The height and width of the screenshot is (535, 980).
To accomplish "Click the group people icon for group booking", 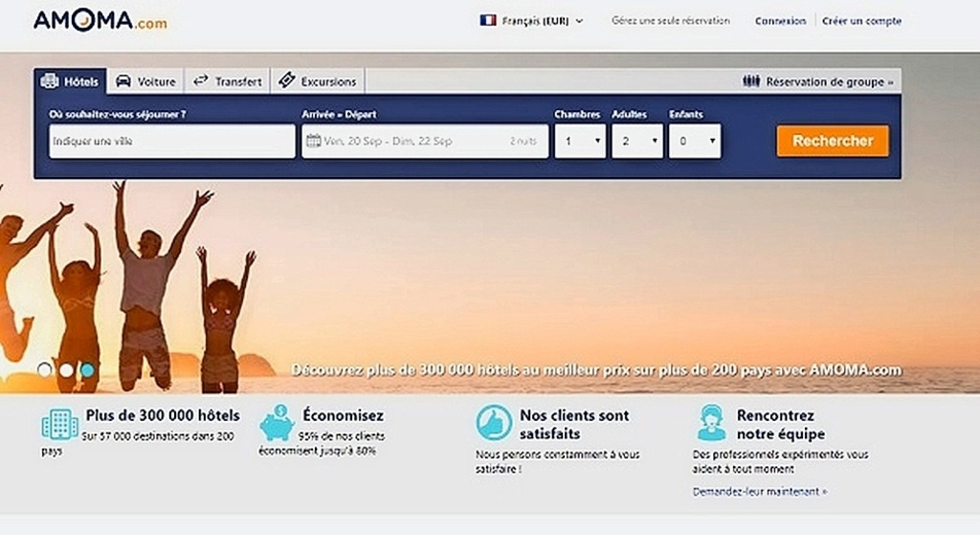I will 751,81.
